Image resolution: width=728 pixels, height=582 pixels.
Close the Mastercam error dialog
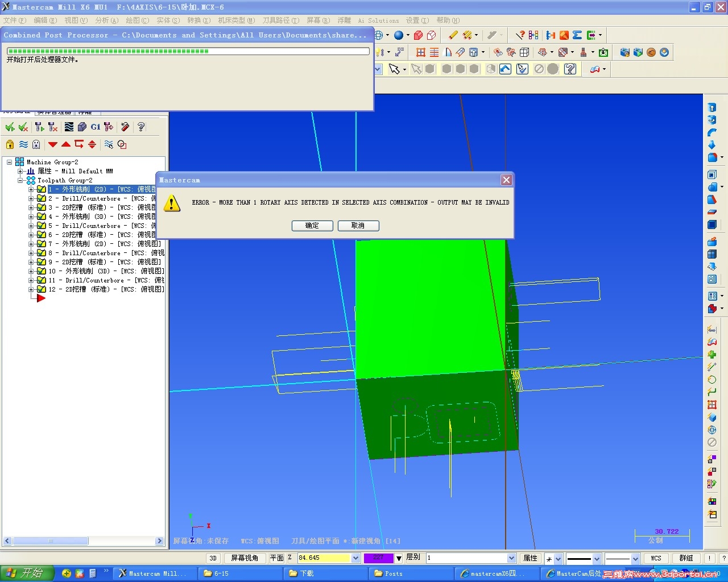tap(506, 180)
